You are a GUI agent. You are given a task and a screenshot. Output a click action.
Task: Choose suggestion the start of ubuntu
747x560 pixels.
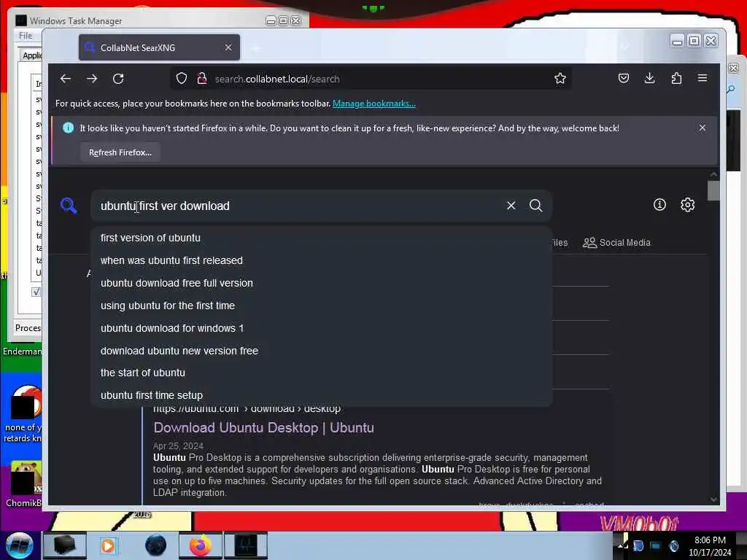(322, 373)
